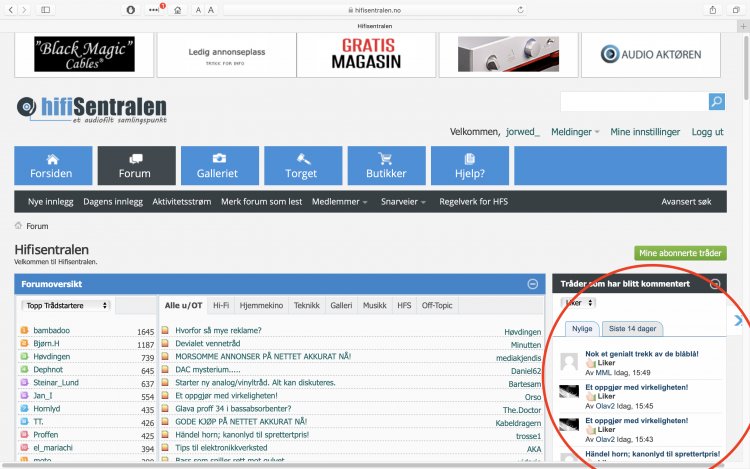Select Hi-Fi tab
750x469 pixels.
coord(221,305)
